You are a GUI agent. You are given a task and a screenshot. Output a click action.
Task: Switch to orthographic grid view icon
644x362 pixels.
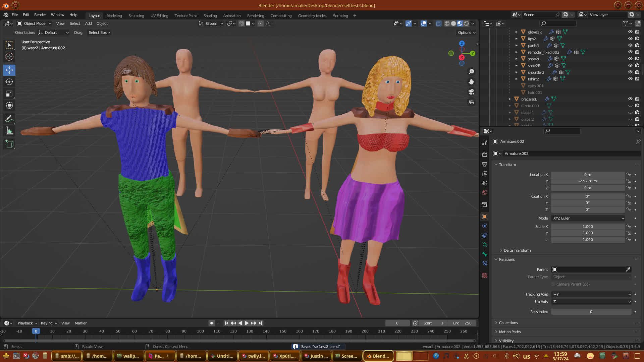point(471,102)
